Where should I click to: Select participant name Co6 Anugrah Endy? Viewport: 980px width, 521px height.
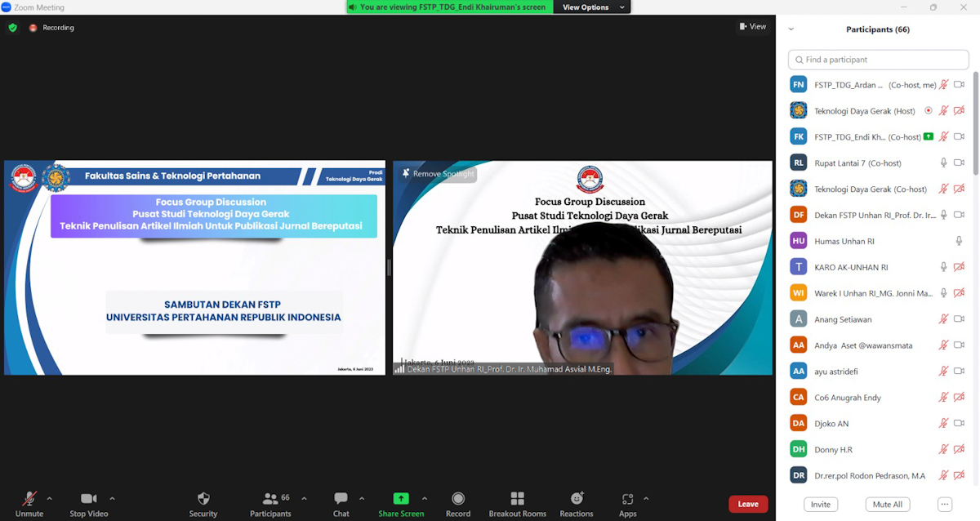click(x=848, y=398)
